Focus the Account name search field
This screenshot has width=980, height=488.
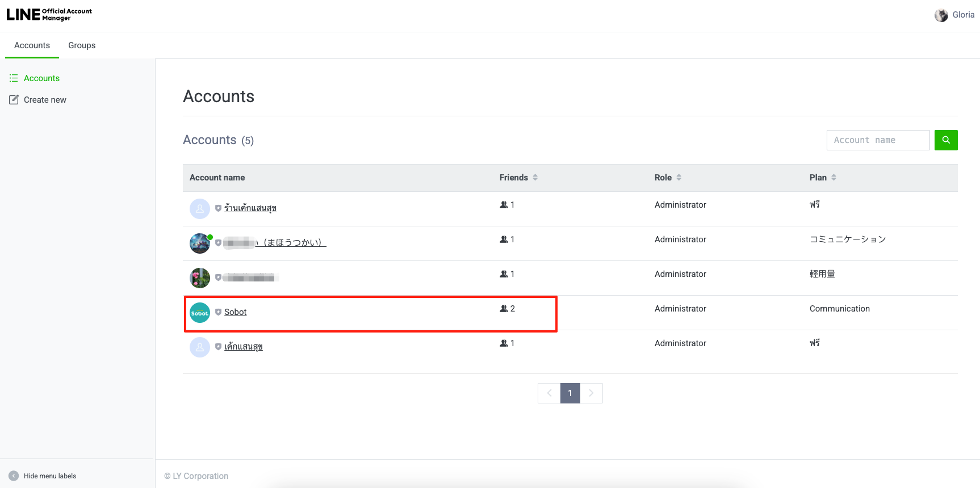pos(878,140)
